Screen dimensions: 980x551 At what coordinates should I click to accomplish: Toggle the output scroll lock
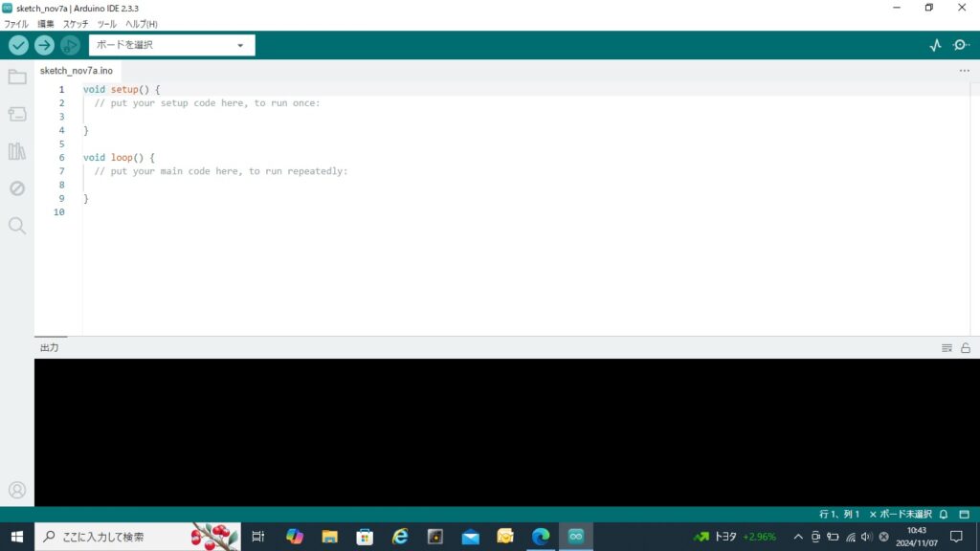coord(966,348)
